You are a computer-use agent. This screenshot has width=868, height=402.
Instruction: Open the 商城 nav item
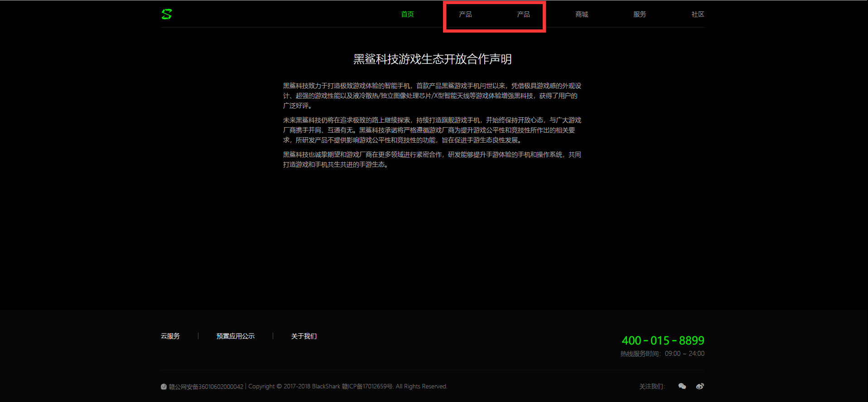pyautogui.click(x=582, y=14)
